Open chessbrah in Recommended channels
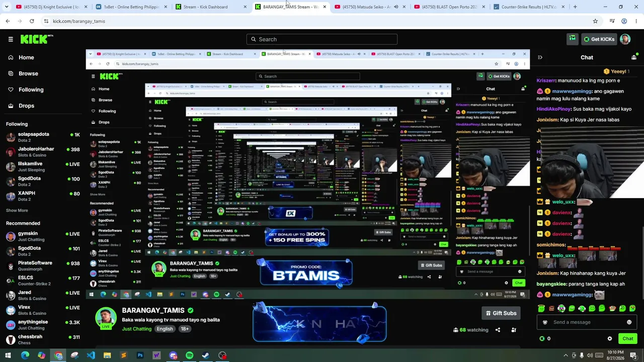 tap(43, 339)
